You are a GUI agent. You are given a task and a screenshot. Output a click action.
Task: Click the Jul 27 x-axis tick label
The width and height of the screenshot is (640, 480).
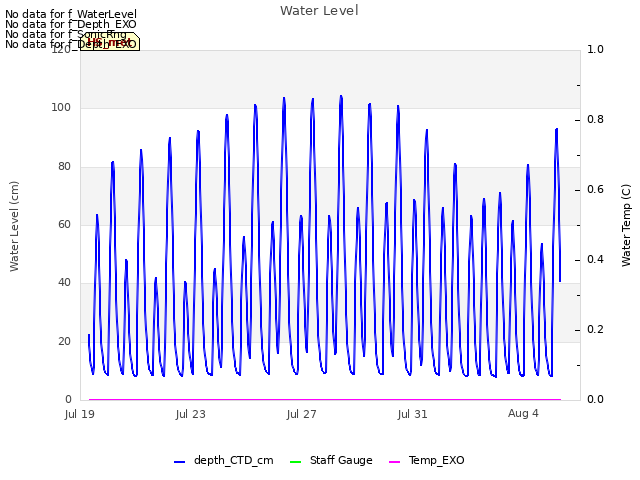pos(302,414)
